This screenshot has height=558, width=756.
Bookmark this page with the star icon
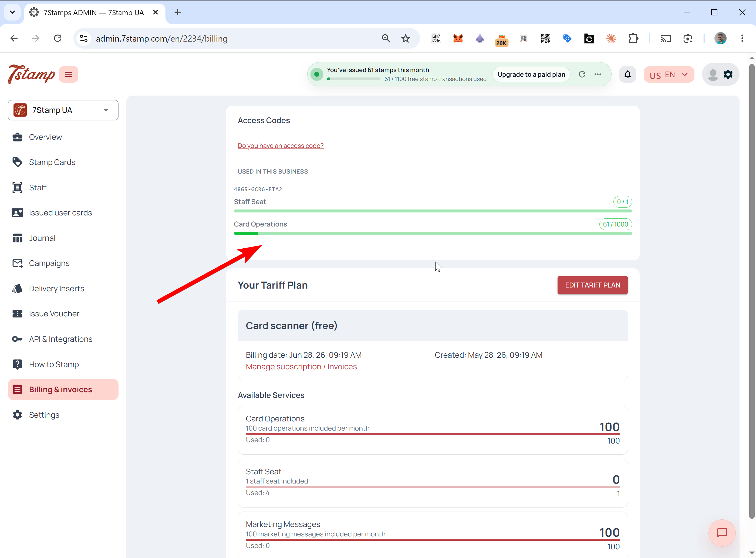tap(405, 39)
